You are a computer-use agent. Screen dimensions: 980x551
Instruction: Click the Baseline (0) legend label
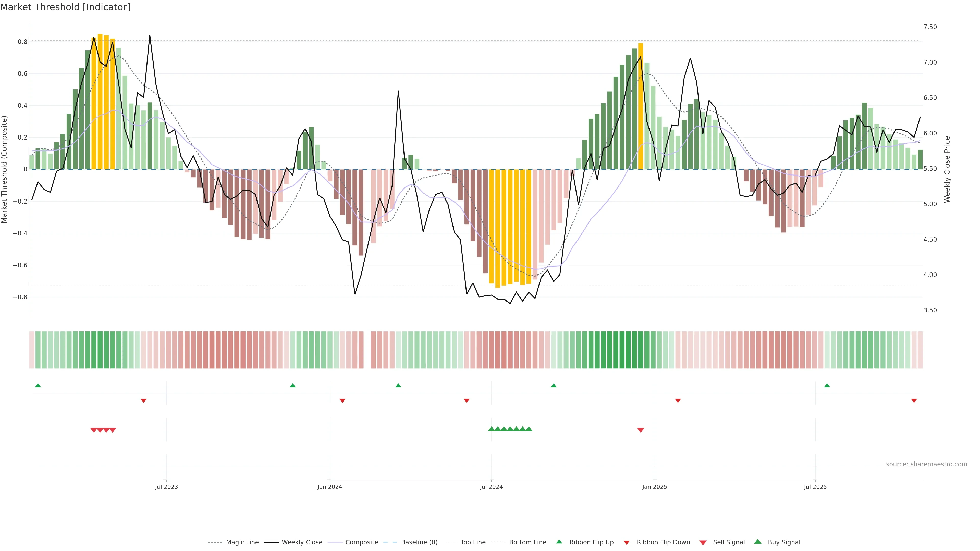coord(419,542)
